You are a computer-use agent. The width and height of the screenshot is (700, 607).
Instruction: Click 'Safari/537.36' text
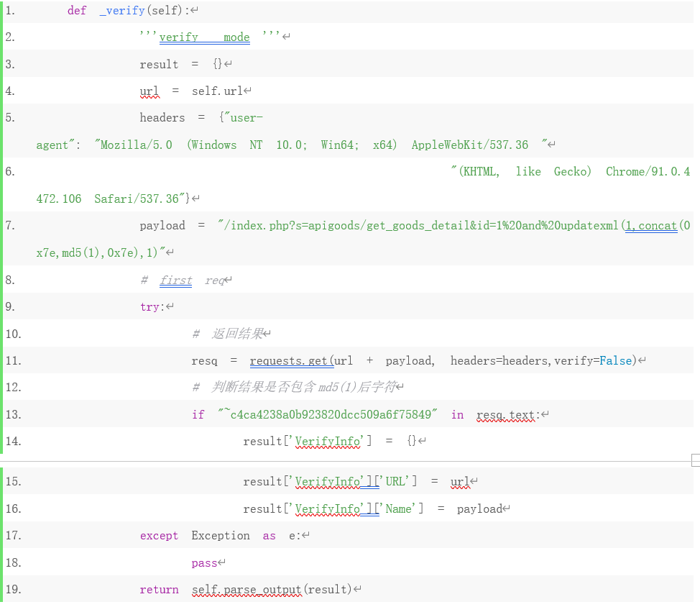[137, 198]
